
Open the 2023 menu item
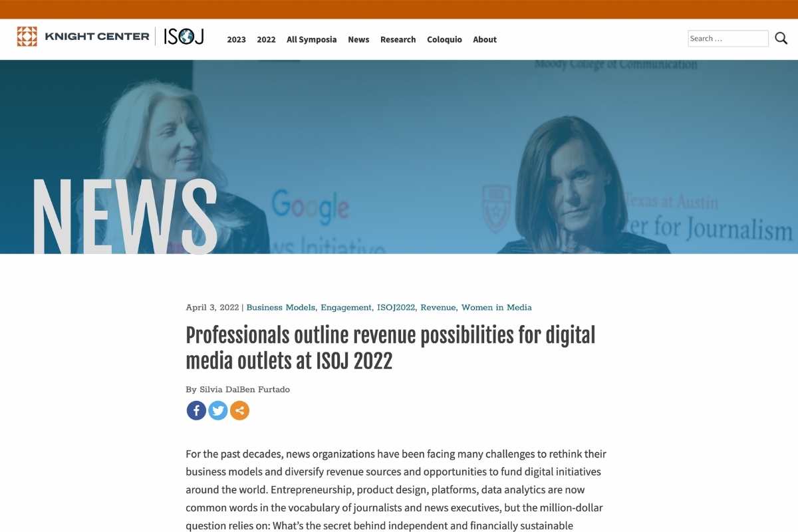click(x=236, y=40)
